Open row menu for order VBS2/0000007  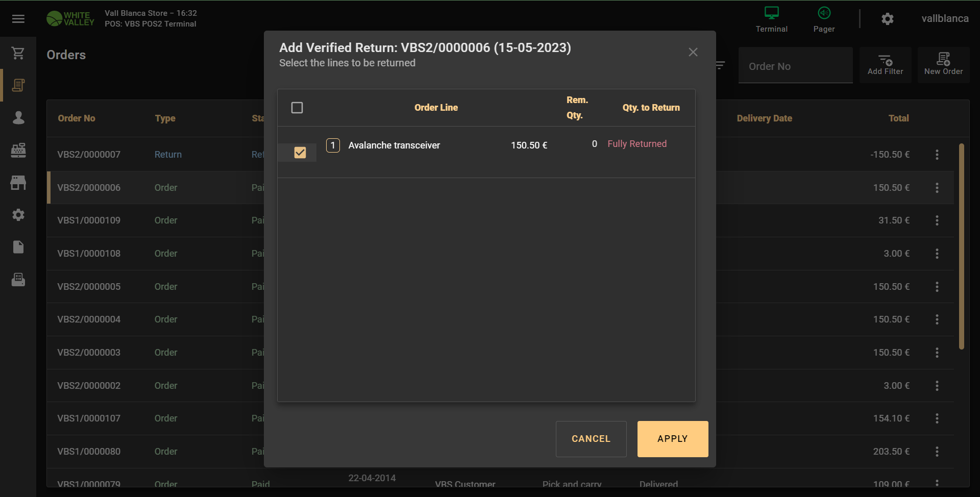pyautogui.click(x=937, y=155)
